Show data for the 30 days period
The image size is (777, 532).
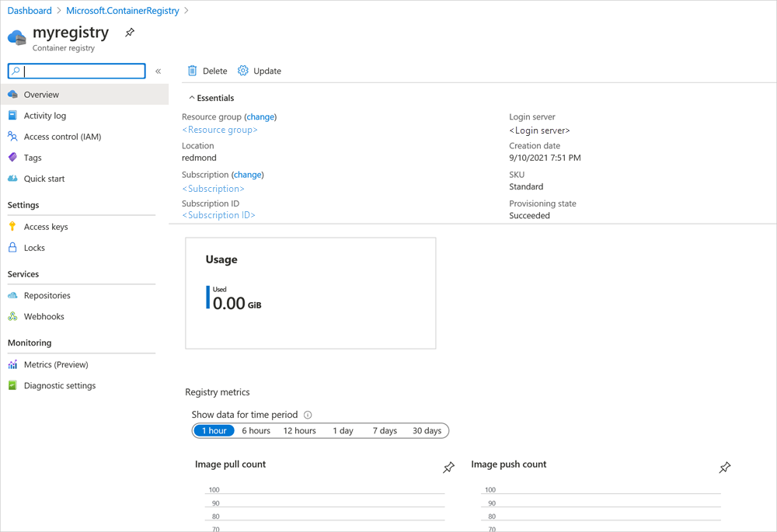click(x=427, y=430)
